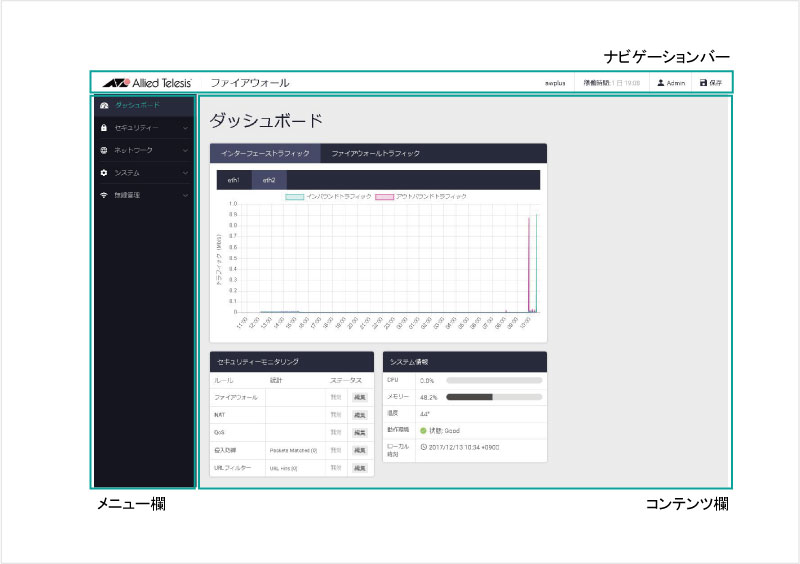Select the eth2 interface tab
Screen dimensions: 800x564
pyautogui.click(x=269, y=180)
